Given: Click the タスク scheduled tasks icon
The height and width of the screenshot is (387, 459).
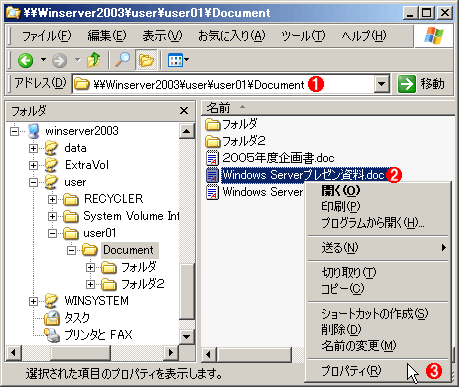Looking at the screenshot, I should pos(52,318).
